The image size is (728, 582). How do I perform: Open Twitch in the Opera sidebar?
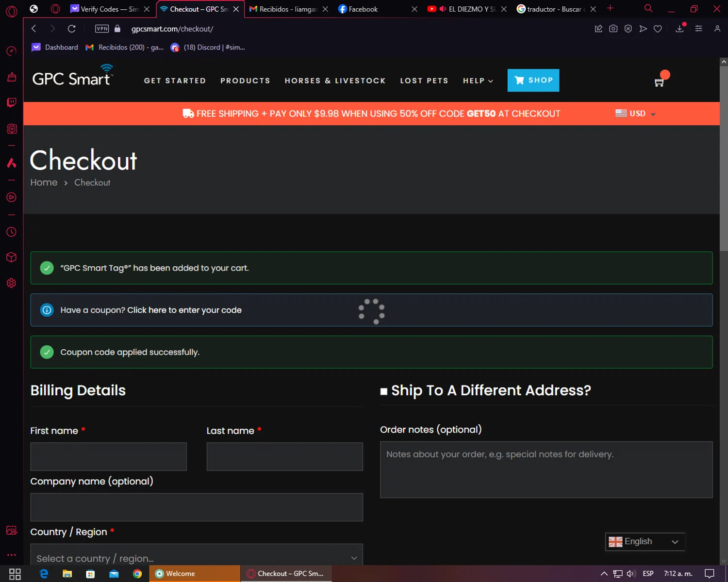coord(12,102)
